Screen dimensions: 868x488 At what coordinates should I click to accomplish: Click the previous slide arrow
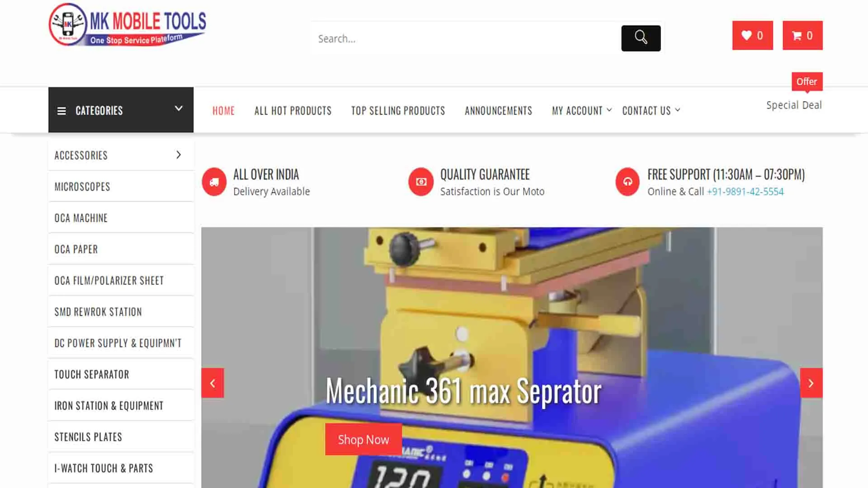[x=212, y=383]
